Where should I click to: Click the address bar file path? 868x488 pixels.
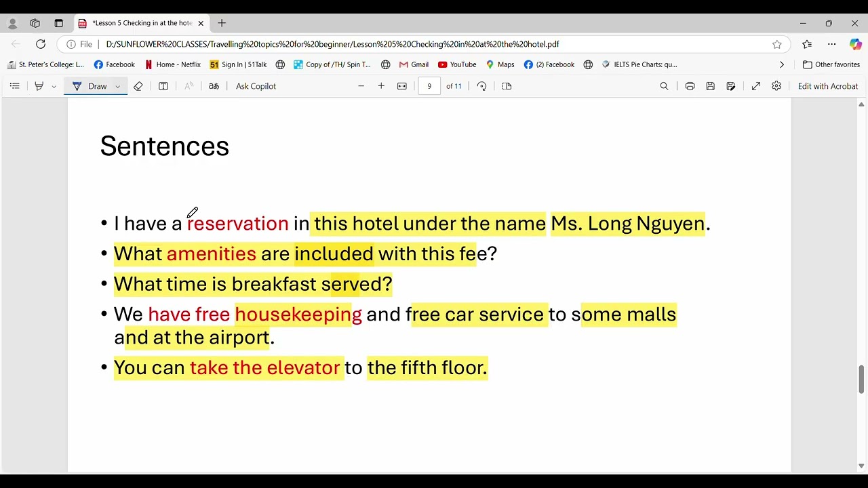[332, 44]
